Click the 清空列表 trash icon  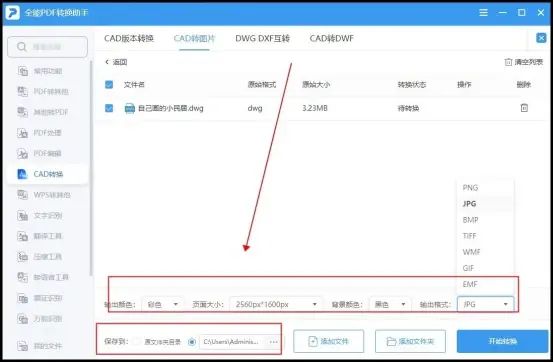[508, 62]
